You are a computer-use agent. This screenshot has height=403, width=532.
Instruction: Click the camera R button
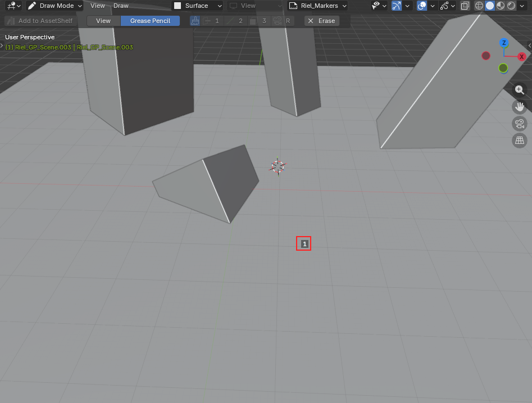pos(282,21)
